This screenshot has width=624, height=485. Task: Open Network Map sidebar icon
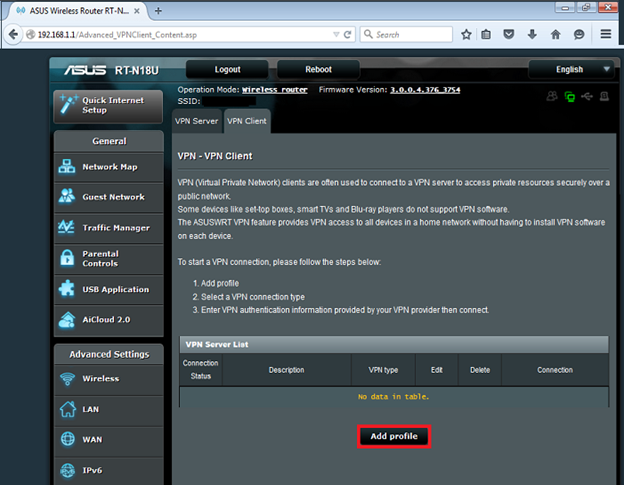click(66, 167)
